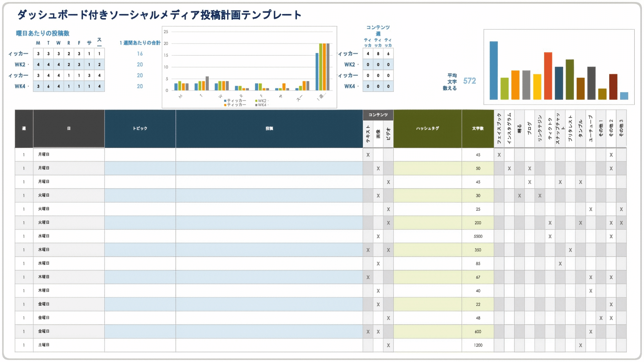Click the インスタグラム column header
The image size is (644, 362).
click(x=509, y=129)
